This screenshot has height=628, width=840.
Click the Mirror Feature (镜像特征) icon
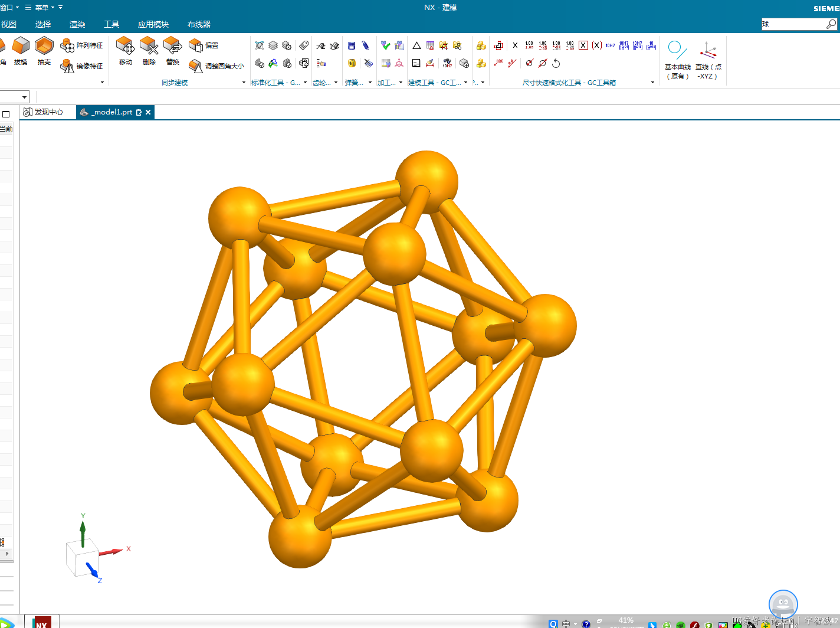67,66
